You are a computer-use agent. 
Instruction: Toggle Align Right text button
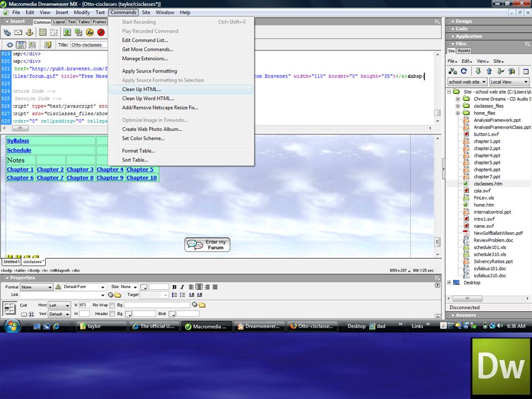[207, 287]
